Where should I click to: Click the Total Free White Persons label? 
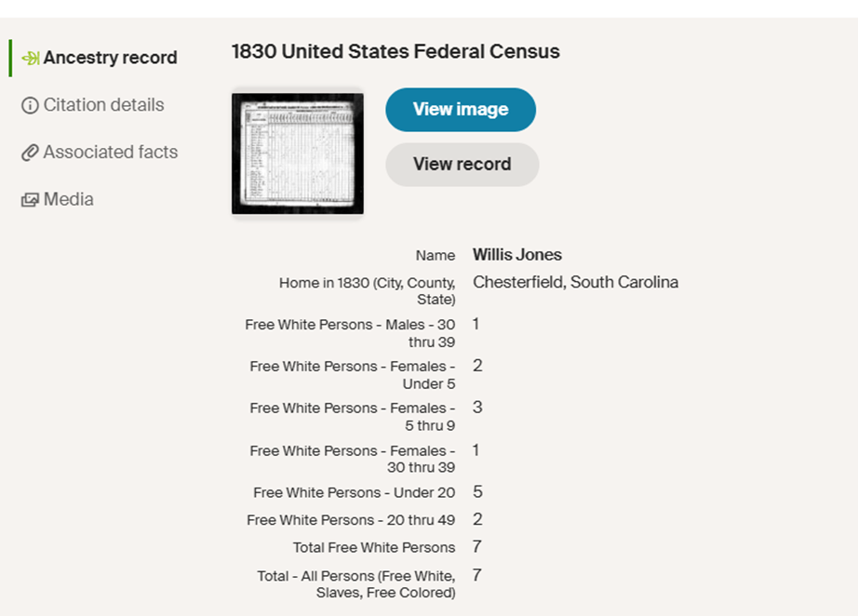click(x=374, y=547)
